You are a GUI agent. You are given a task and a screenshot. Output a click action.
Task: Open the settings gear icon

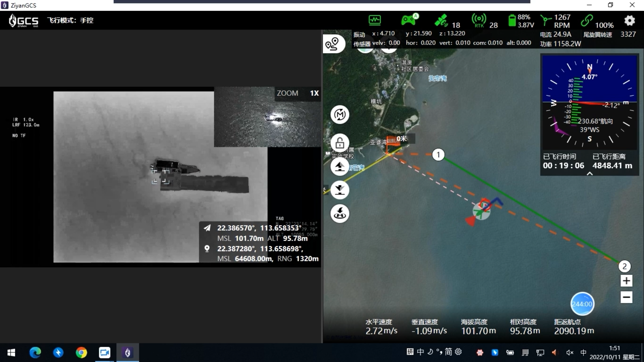[630, 20]
